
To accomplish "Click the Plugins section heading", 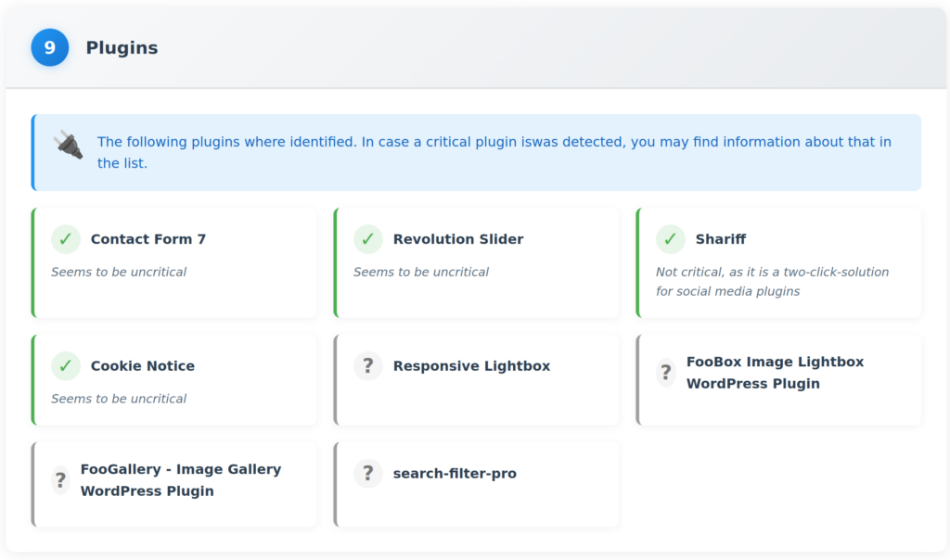I will tap(122, 48).
